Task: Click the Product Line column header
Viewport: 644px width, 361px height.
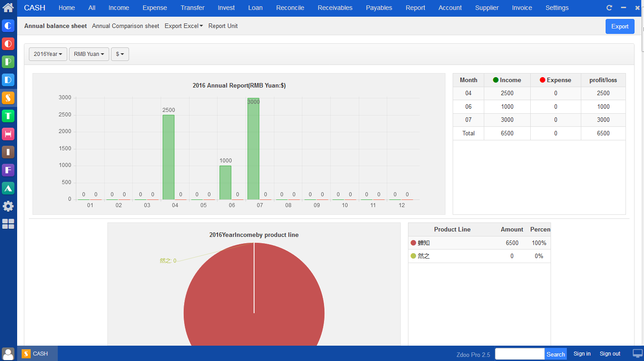Action: pyautogui.click(x=452, y=230)
